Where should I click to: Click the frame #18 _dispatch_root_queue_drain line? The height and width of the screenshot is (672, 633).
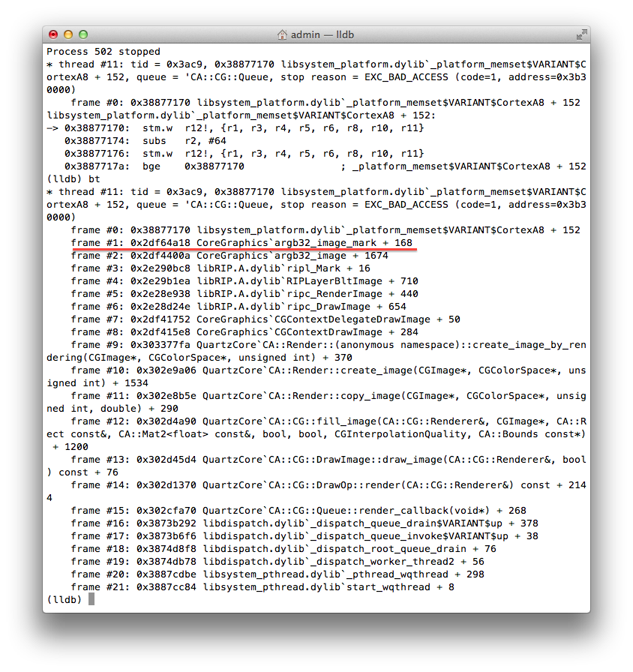pos(283,548)
